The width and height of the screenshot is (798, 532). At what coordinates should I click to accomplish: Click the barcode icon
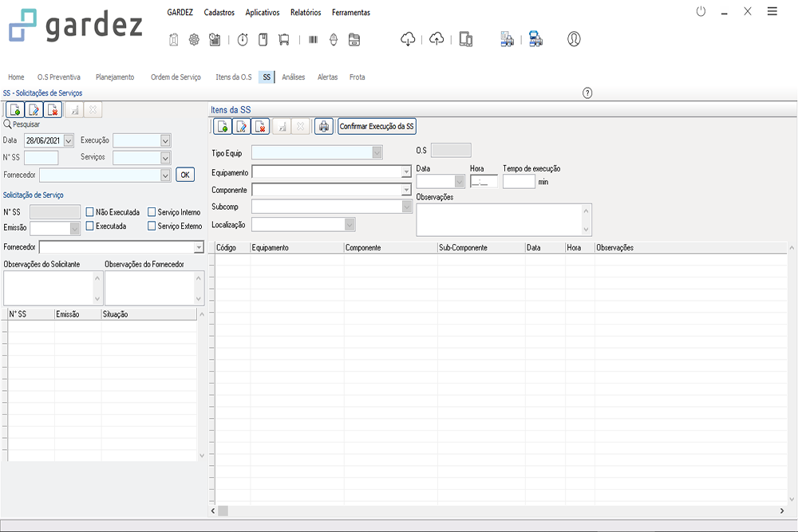pyautogui.click(x=313, y=40)
